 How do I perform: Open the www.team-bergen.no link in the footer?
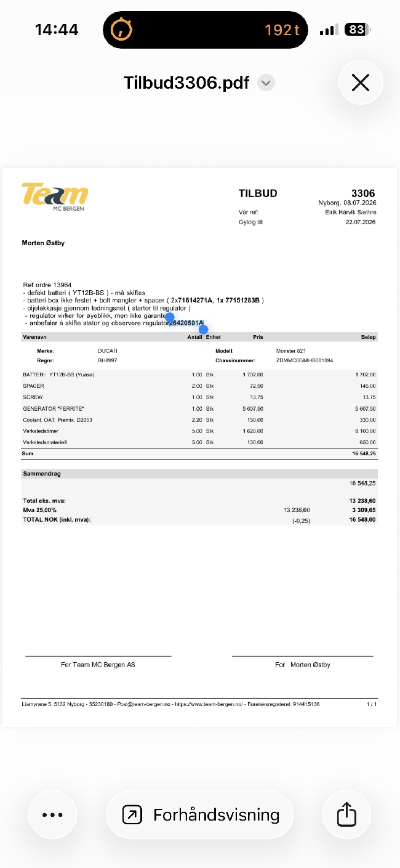[209, 704]
